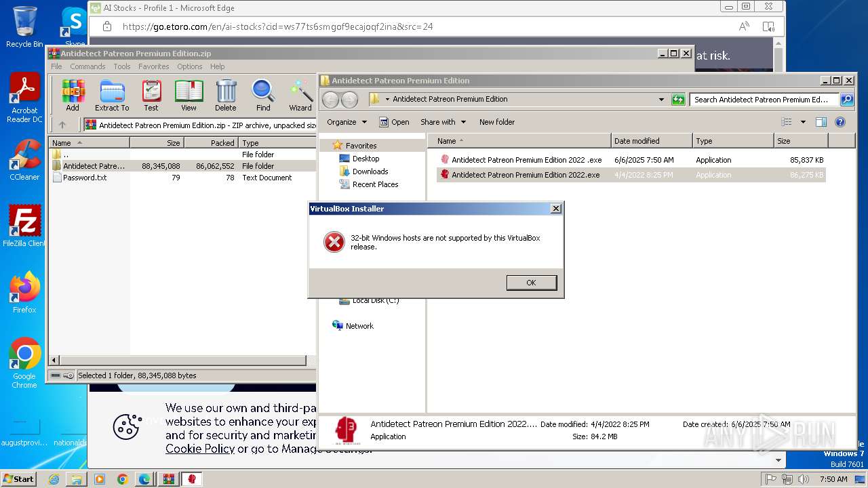This screenshot has width=868, height=488.
Task: Select exe dated 4/4/2022 in Explorer
Action: (x=631, y=175)
